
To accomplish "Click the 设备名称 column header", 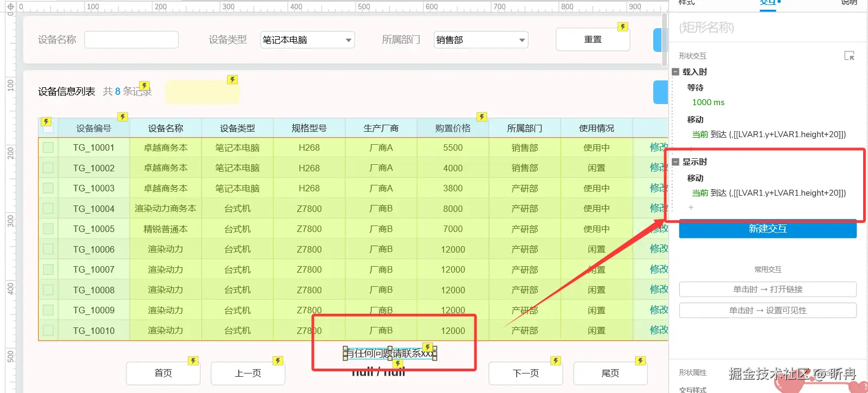I will click(x=165, y=128).
